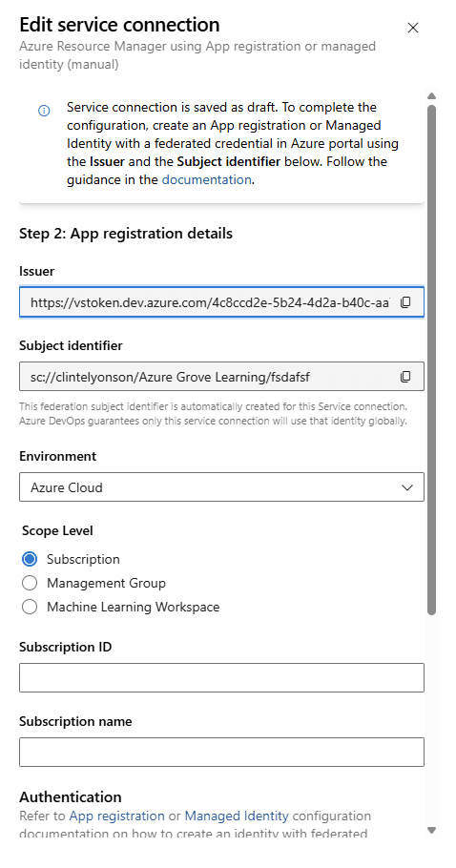Click the Subject identifier text field
Screen dimensions: 456x868
(x=210, y=377)
